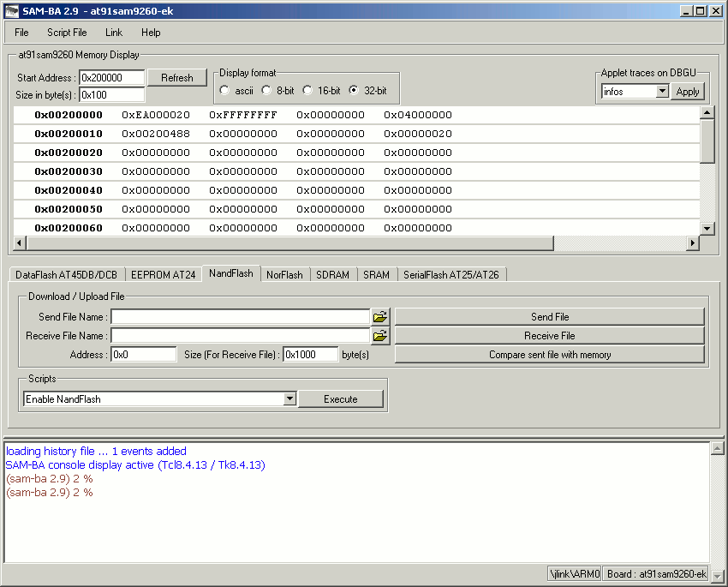Click the console scroll up arrow
The width and height of the screenshot is (728, 587).
(x=718, y=448)
